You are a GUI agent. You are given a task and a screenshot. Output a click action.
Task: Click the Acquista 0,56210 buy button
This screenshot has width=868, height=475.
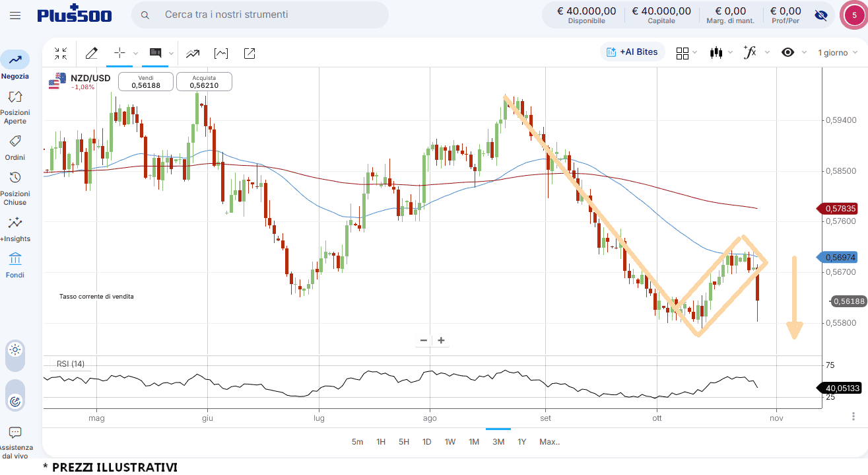click(x=205, y=81)
